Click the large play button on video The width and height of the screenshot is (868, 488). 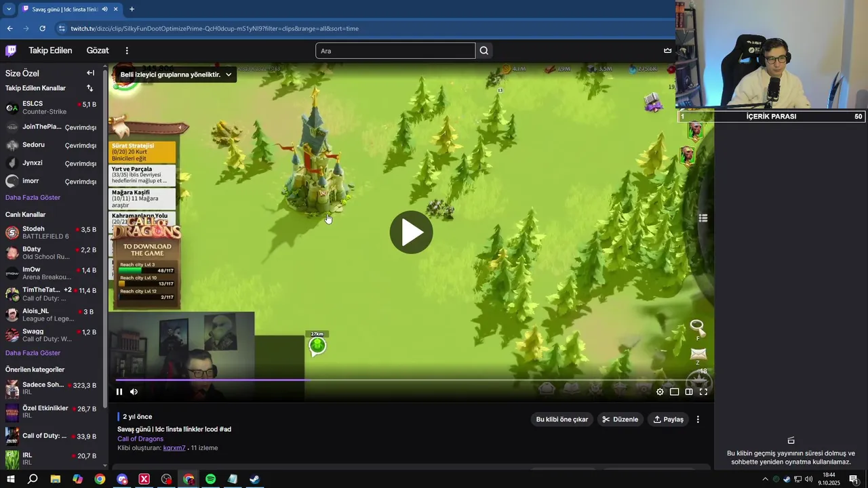[x=411, y=232]
